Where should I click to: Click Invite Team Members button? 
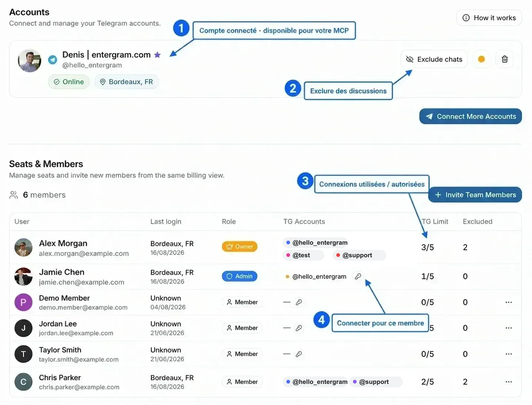tap(475, 195)
